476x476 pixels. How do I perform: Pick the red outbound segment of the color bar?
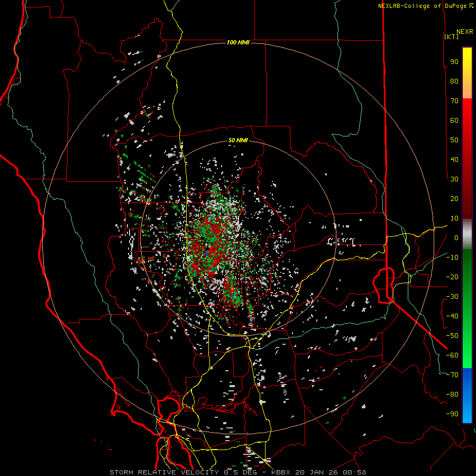(467, 159)
